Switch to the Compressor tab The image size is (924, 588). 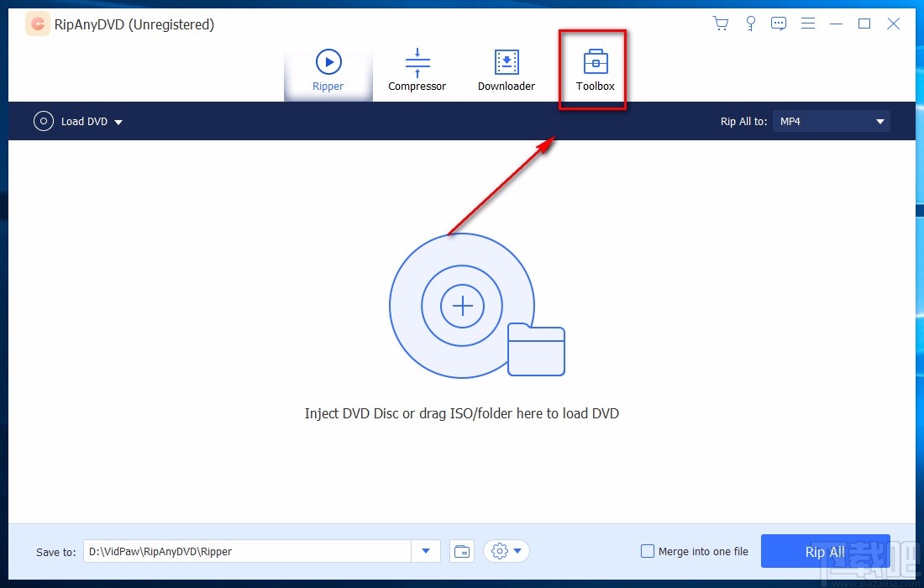pyautogui.click(x=417, y=71)
